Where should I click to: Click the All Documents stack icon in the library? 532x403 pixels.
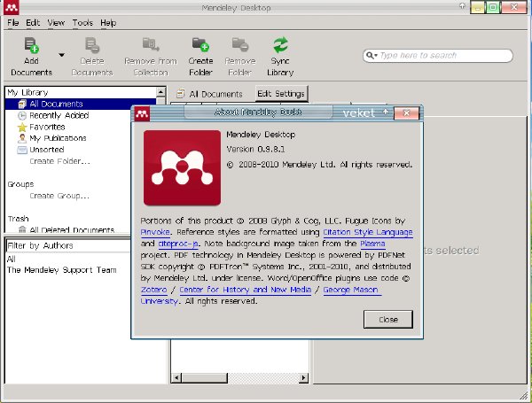(22, 104)
